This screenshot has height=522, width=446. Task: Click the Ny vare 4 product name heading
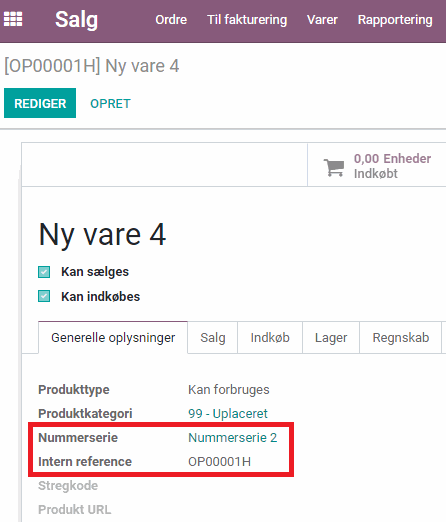coord(102,235)
